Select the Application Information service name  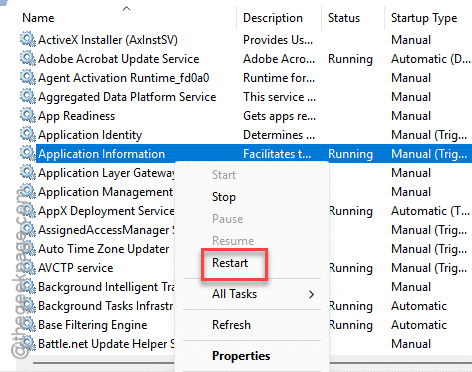click(101, 154)
